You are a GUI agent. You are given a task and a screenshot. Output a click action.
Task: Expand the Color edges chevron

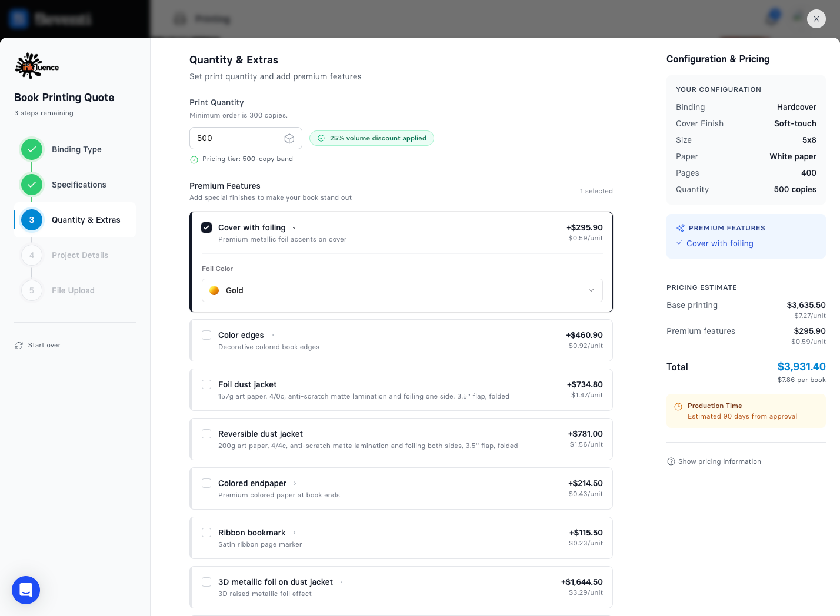272,336
